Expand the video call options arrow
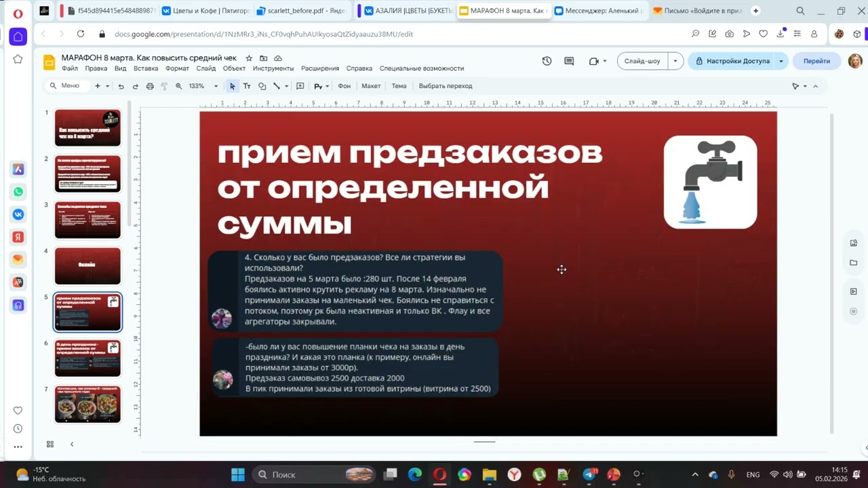This screenshot has width=868, height=488. point(604,61)
